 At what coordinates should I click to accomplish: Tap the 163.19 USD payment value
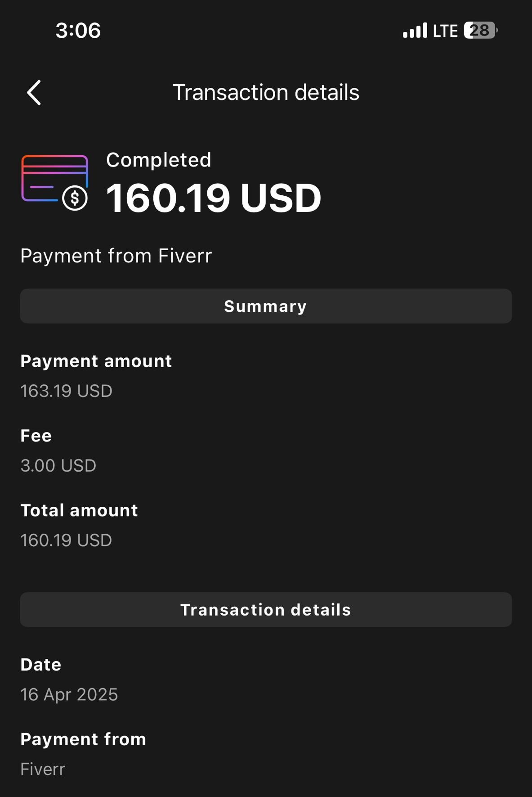click(x=66, y=391)
